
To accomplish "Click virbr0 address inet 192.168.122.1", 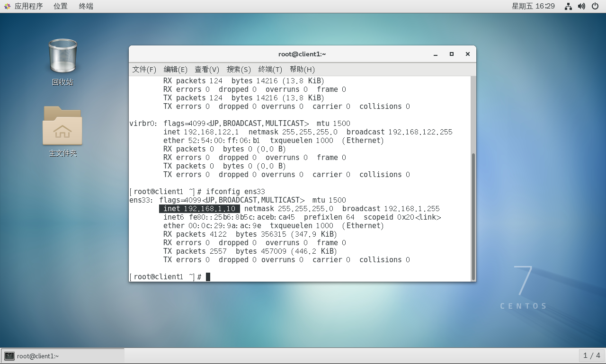I will (x=201, y=132).
